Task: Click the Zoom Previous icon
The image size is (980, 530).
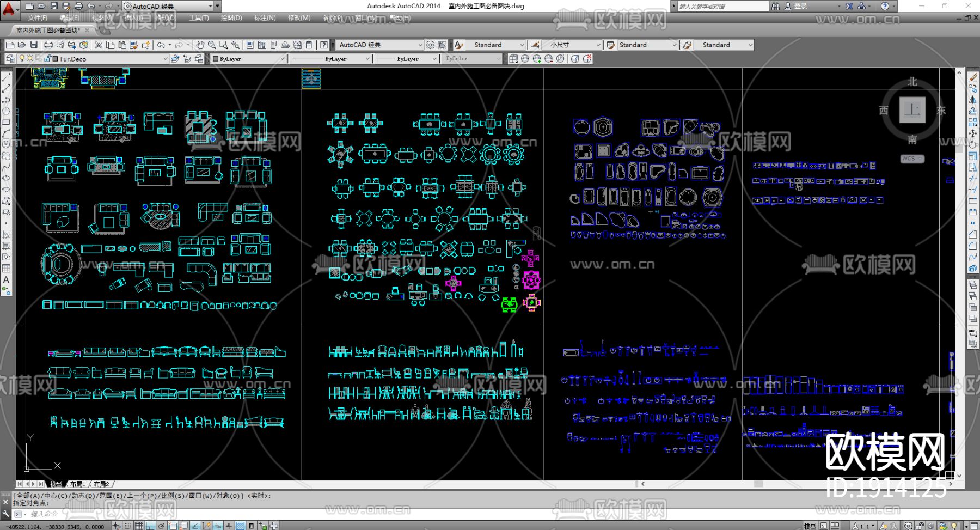Action: pos(236,45)
